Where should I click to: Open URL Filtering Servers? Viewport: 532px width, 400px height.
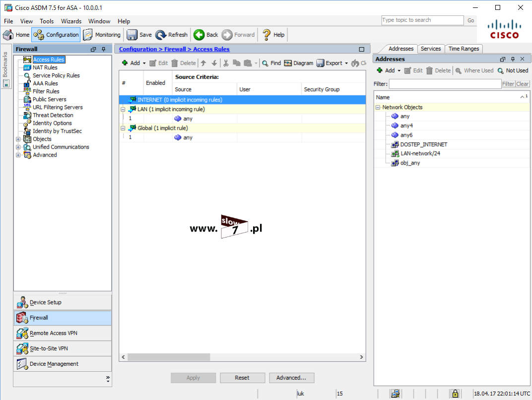point(58,107)
